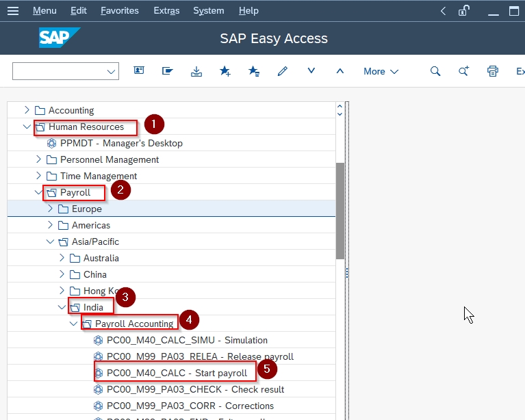525x420 pixels.
Task: Select PPMDT - Manager's Desktop entry
Action: [122, 143]
